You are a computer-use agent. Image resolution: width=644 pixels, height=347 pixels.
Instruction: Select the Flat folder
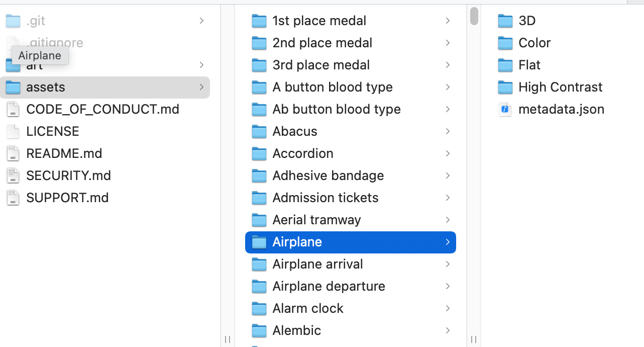click(x=529, y=65)
